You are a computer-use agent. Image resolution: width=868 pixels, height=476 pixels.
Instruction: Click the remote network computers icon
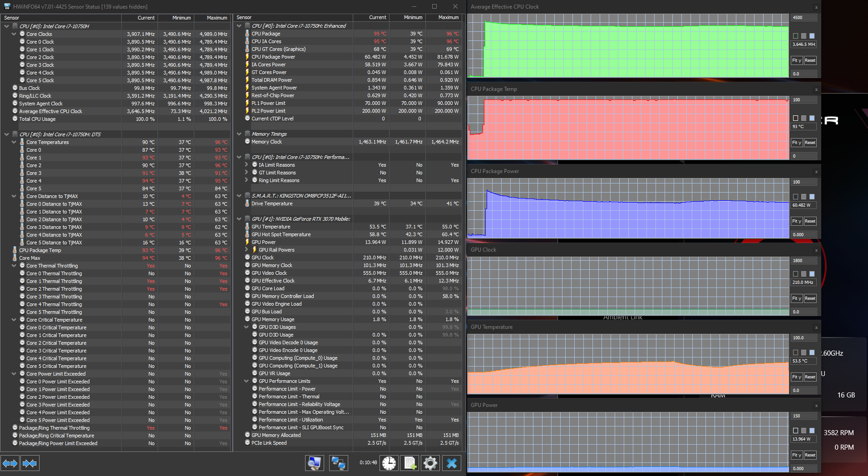coord(338,463)
